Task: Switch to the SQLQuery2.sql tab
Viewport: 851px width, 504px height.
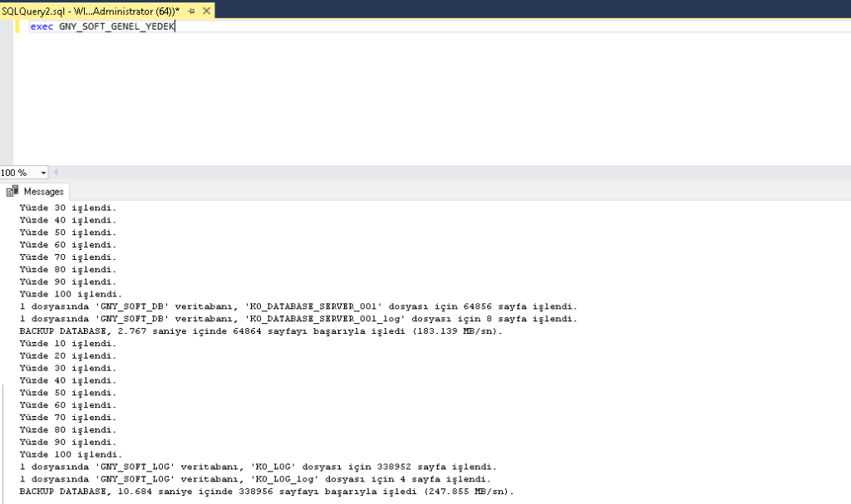Action: point(90,10)
